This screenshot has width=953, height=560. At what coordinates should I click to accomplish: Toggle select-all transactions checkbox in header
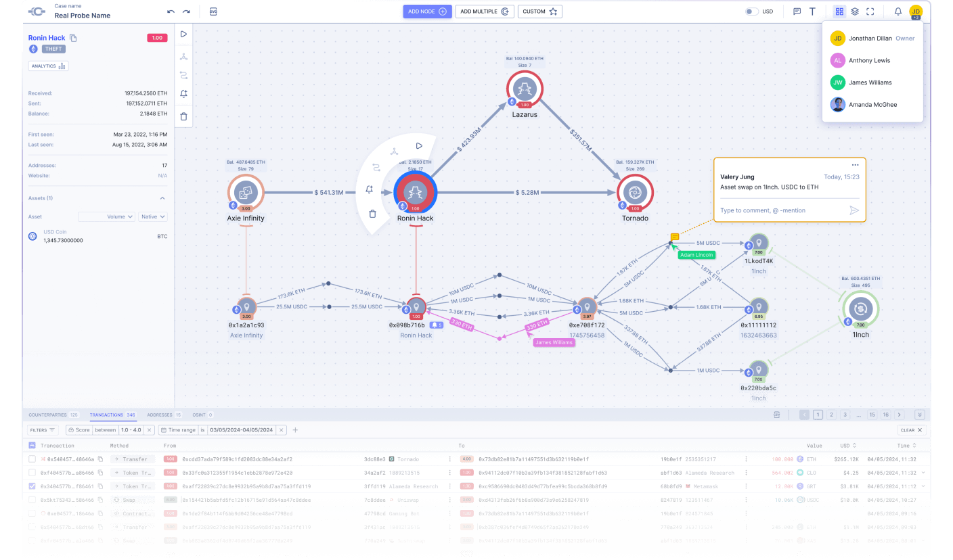[32, 446]
